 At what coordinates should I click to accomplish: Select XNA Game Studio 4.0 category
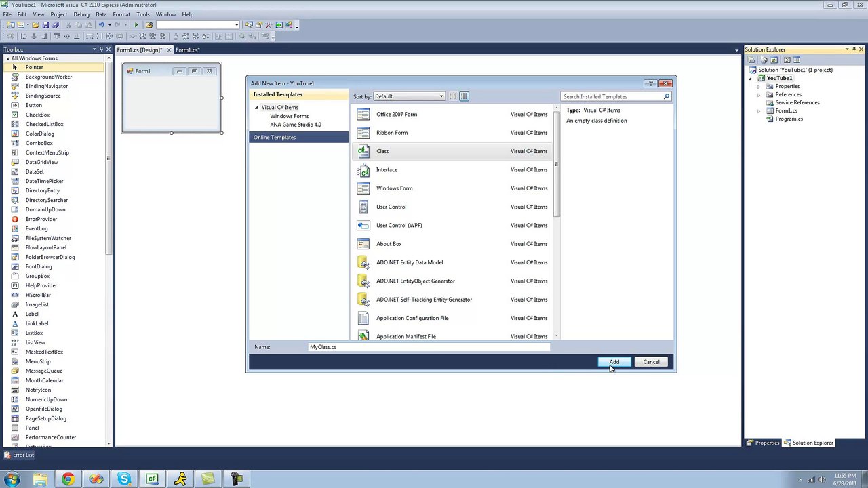(x=296, y=125)
